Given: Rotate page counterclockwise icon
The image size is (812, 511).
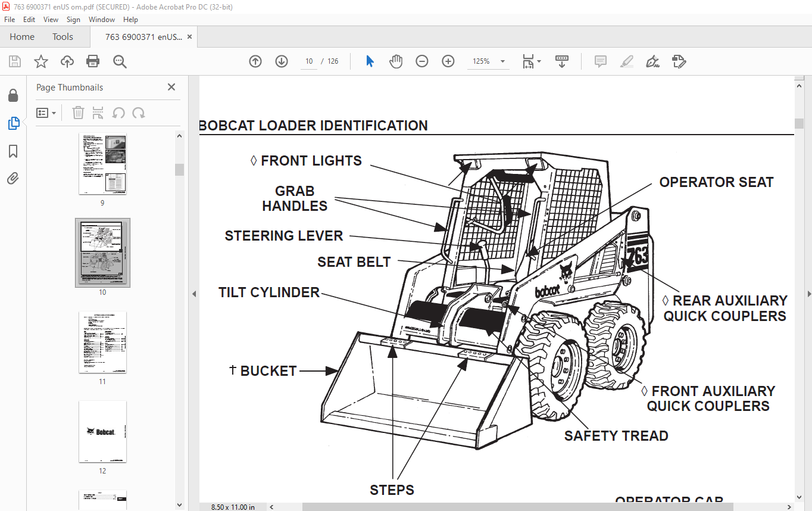Looking at the screenshot, I should coord(118,113).
